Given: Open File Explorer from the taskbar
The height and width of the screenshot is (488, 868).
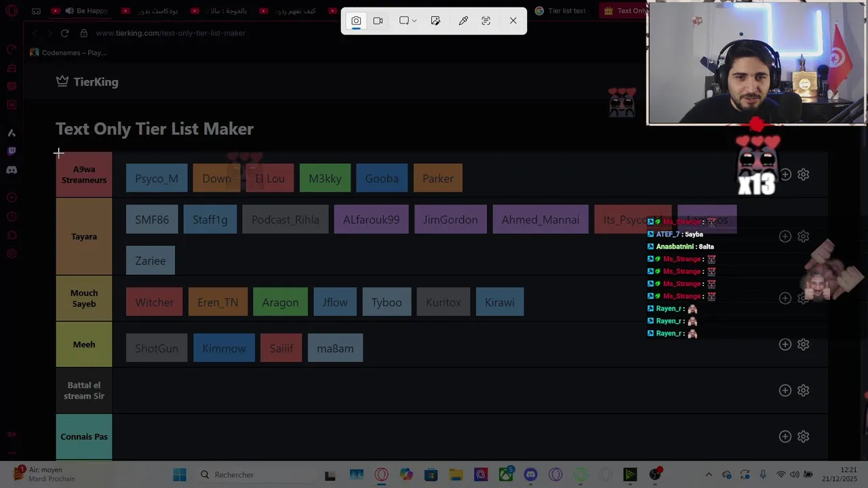Looking at the screenshot, I should click(x=456, y=475).
